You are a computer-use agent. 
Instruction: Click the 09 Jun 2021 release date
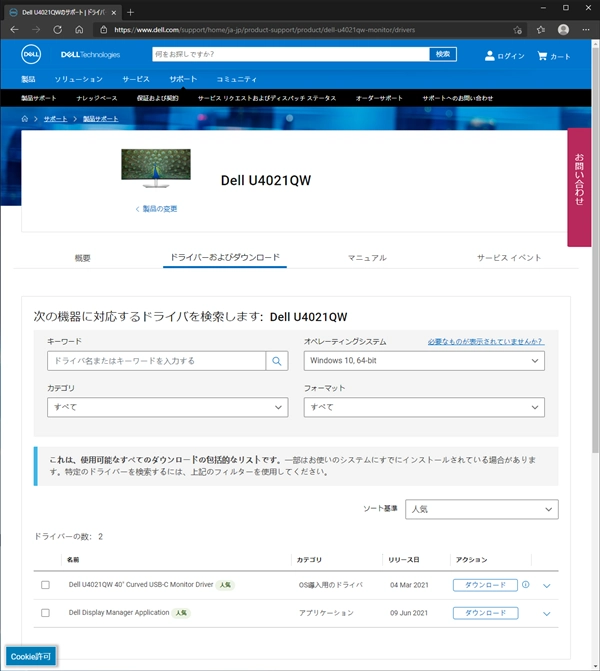click(x=409, y=613)
